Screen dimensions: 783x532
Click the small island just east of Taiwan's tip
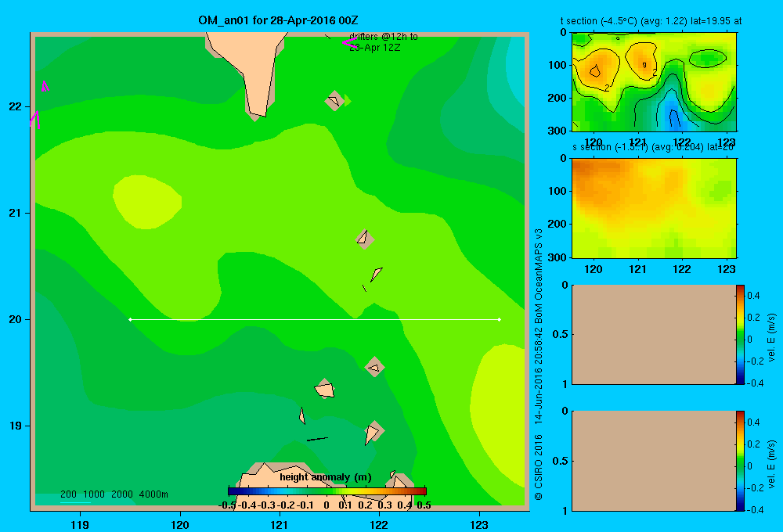[x=334, y=101]
